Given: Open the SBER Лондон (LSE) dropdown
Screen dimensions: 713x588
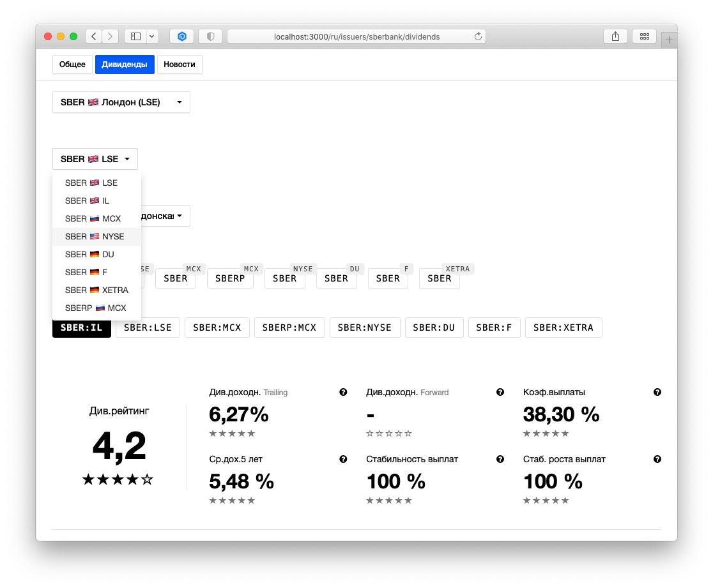Looking at the screenshot, I should coord(121,102).
